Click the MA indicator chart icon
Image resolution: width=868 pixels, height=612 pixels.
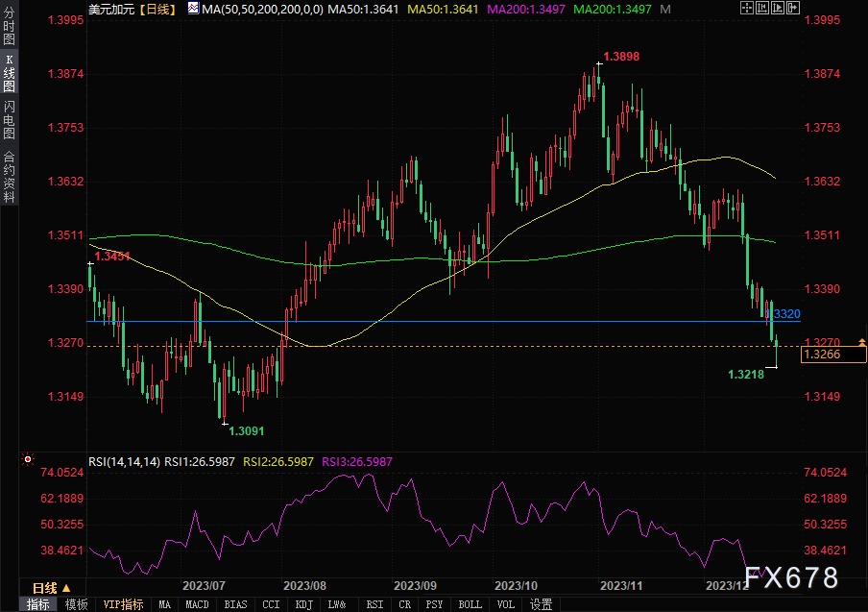tap(193, 9)
